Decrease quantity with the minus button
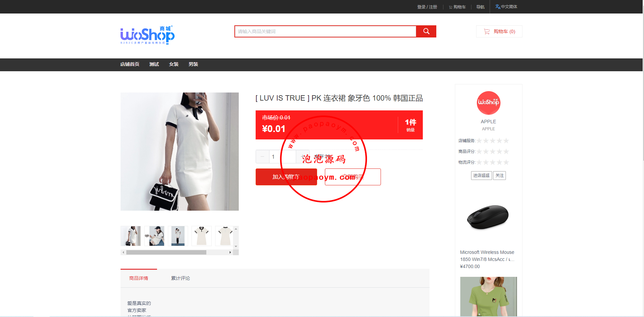The width and height of the screenshot is (644, 317). tap(262, 157)
